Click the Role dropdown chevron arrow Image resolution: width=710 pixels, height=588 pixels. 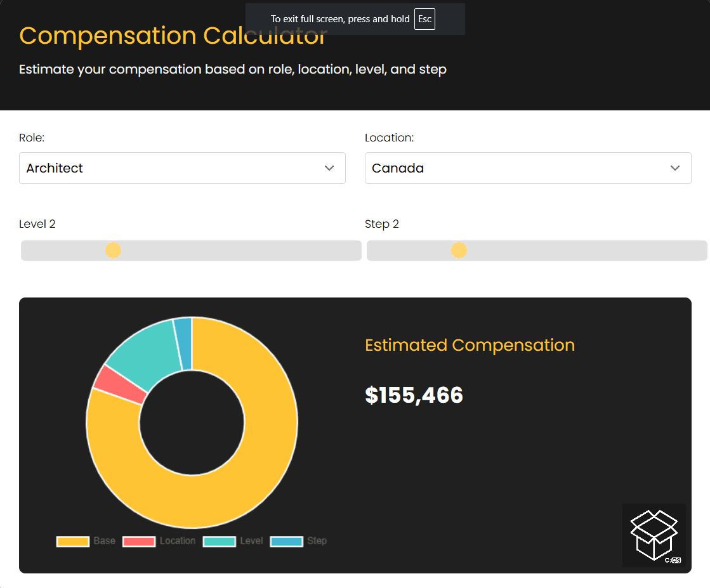coord(329,168)
